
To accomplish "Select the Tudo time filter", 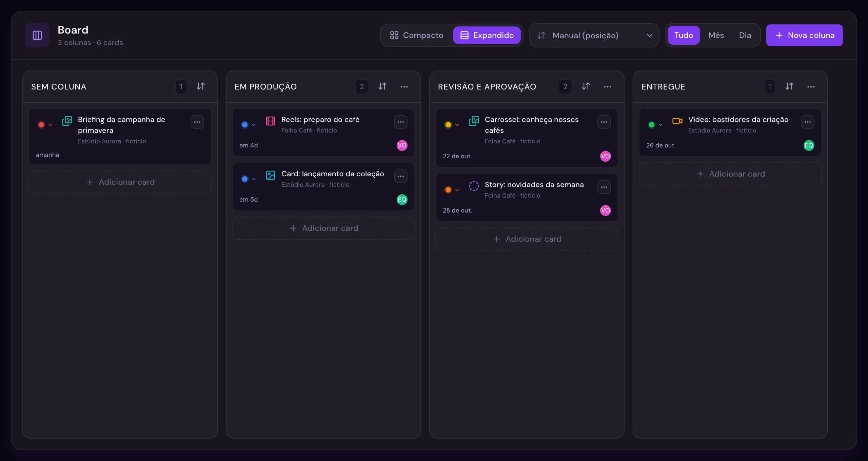I will [x=684, y=35].
